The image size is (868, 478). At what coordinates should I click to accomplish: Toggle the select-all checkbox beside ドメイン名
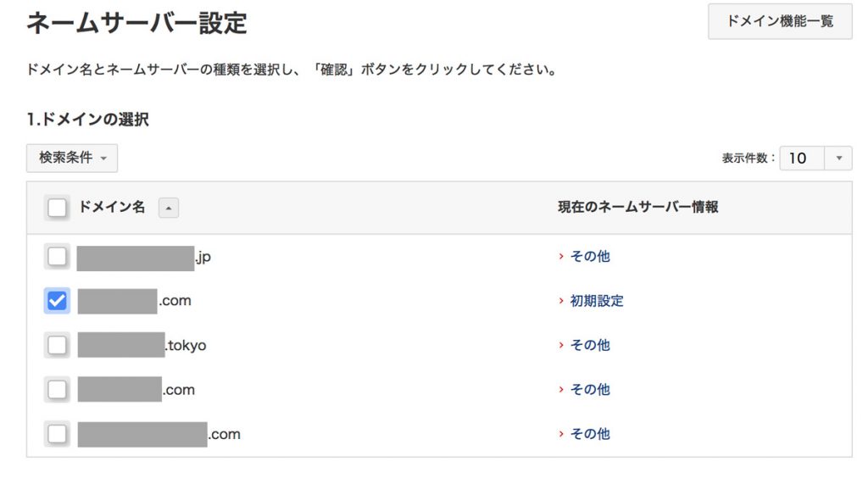[57, 208]
